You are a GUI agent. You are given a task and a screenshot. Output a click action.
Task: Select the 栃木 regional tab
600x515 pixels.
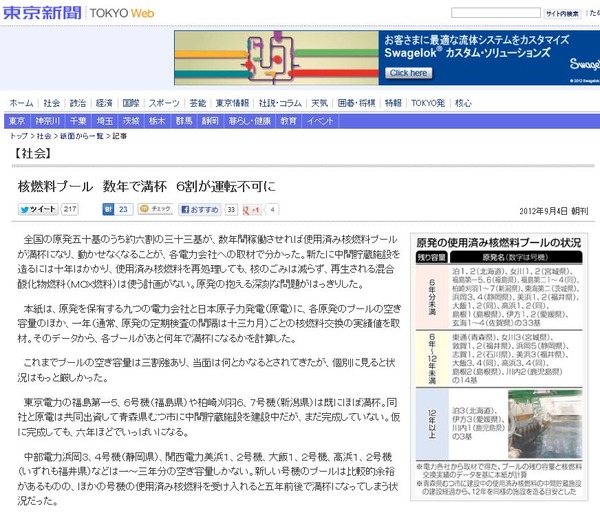(157, 121)
